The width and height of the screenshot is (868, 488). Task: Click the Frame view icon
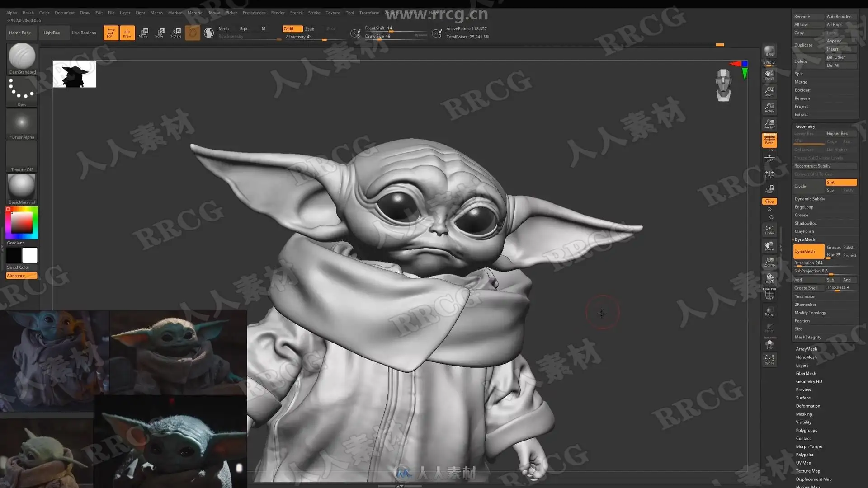(x=769, y=230)
